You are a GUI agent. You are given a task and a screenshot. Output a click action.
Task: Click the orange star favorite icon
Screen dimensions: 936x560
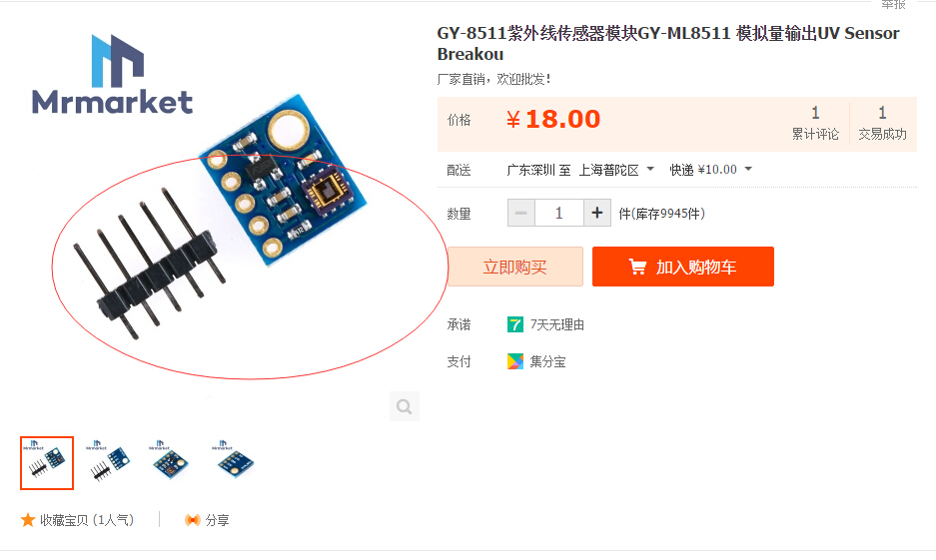click(27, 520)
